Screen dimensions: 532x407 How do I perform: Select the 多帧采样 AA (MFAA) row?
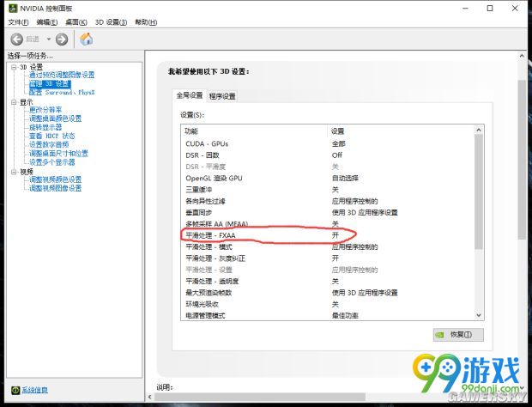coord(328,224)
